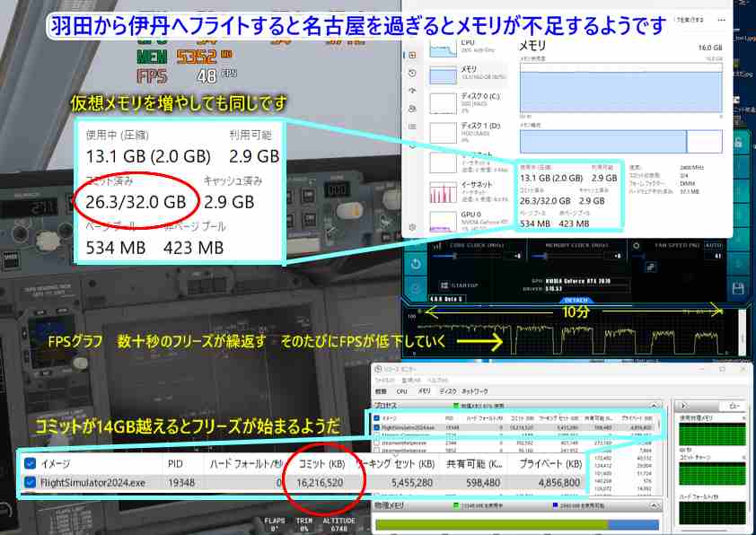Adjust the Memory Clock slider in Afterburner

[569, 256]
